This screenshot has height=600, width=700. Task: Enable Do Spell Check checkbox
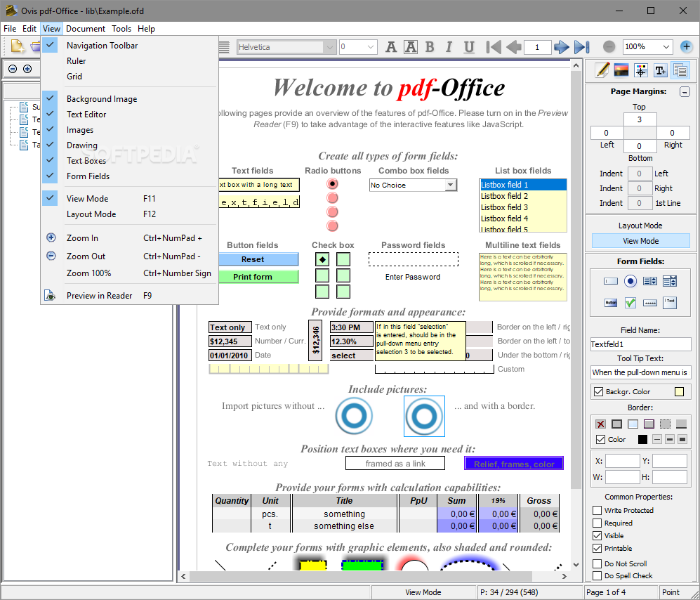click(x=597, y=575)
